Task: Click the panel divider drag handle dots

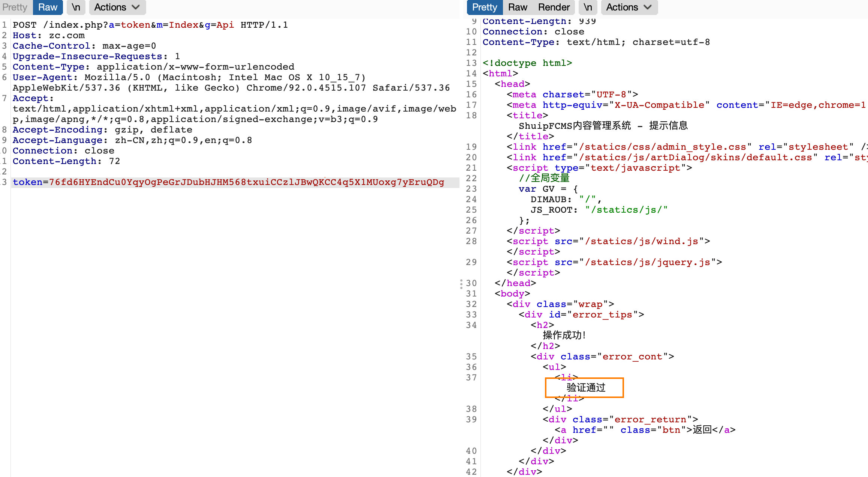Action: (x=461, y=284)
